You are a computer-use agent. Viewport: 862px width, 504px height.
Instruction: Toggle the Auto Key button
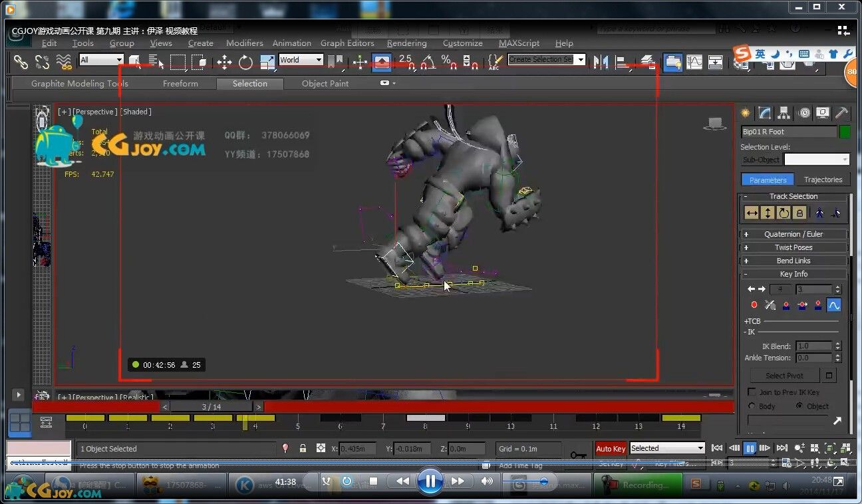(x=611, y=449)
